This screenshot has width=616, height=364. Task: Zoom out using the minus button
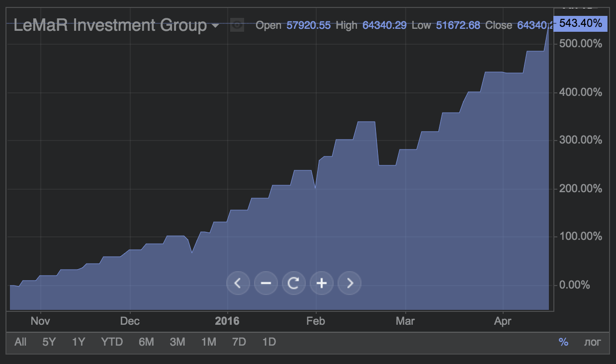point(265,283)
